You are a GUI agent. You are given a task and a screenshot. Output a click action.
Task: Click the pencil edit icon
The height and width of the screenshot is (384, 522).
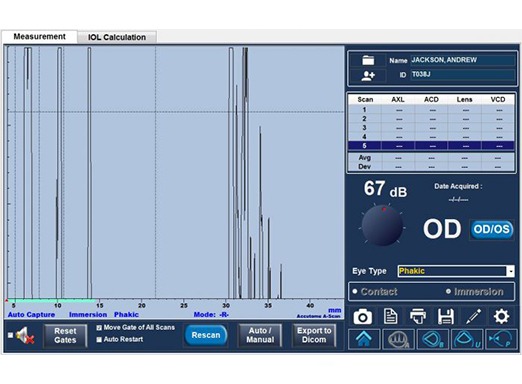473,316
